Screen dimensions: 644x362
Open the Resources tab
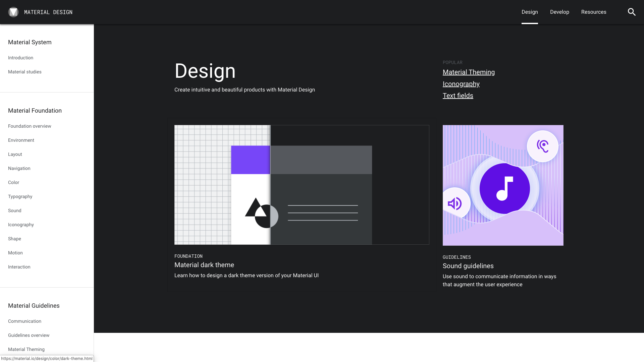pyautogui.click(x=594, y=12)
